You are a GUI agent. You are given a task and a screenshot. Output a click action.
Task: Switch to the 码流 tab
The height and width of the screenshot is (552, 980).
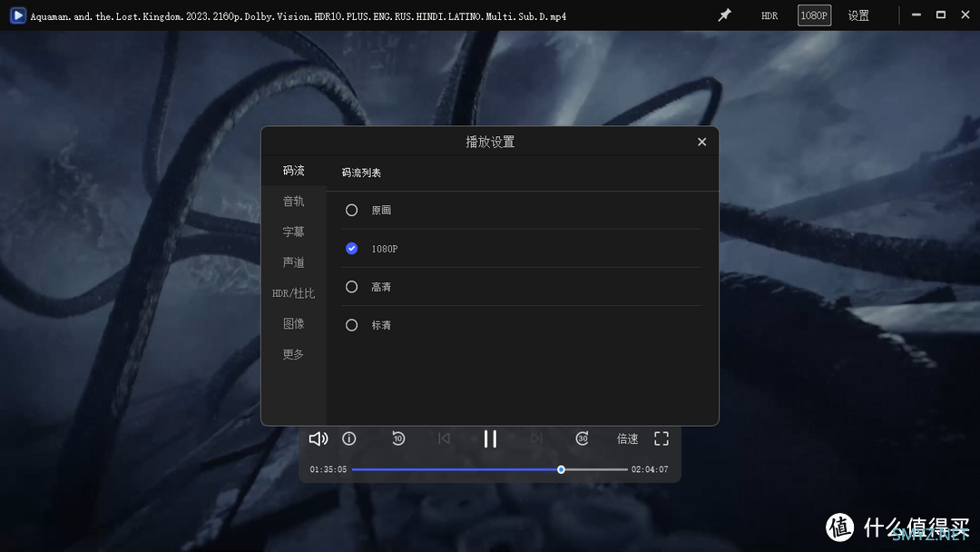click(x=294, y=171)
